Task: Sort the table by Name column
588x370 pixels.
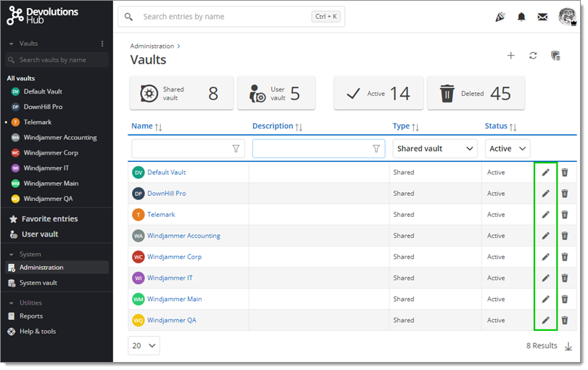Action: [146, 126]
